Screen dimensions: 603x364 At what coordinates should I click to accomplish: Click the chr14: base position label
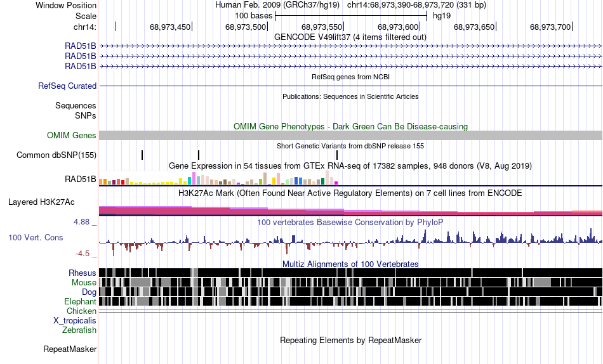click(x=84, y=27)
